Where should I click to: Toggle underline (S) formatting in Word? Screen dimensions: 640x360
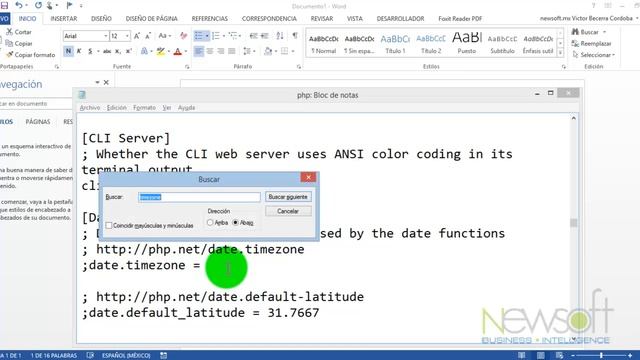(x=90, y=51)
